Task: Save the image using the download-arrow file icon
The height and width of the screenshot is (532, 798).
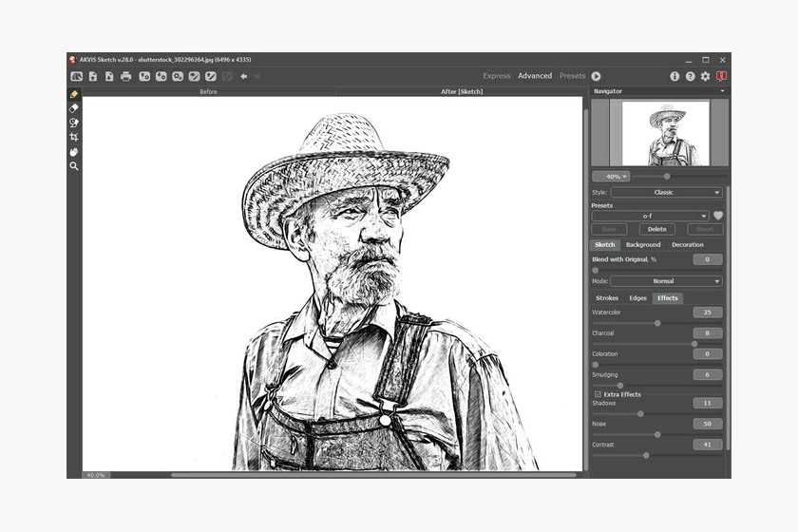Action: [x=109, y=76]
